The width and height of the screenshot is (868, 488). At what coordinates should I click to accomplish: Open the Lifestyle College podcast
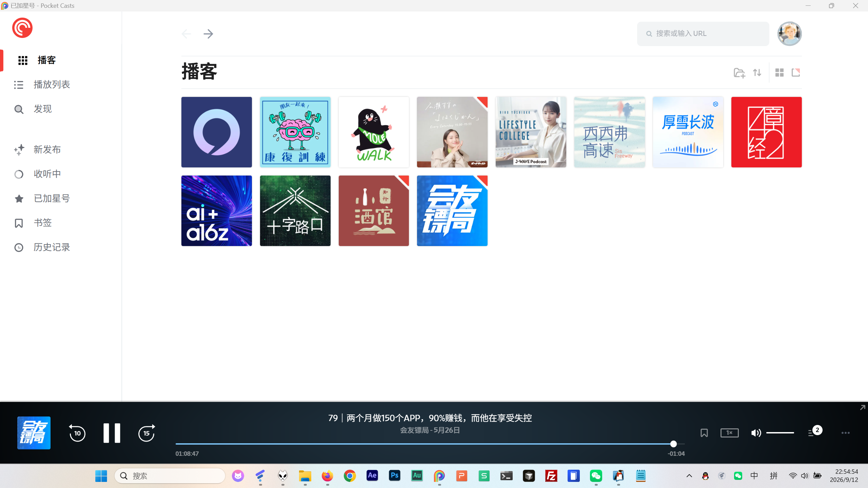(531, 132)
